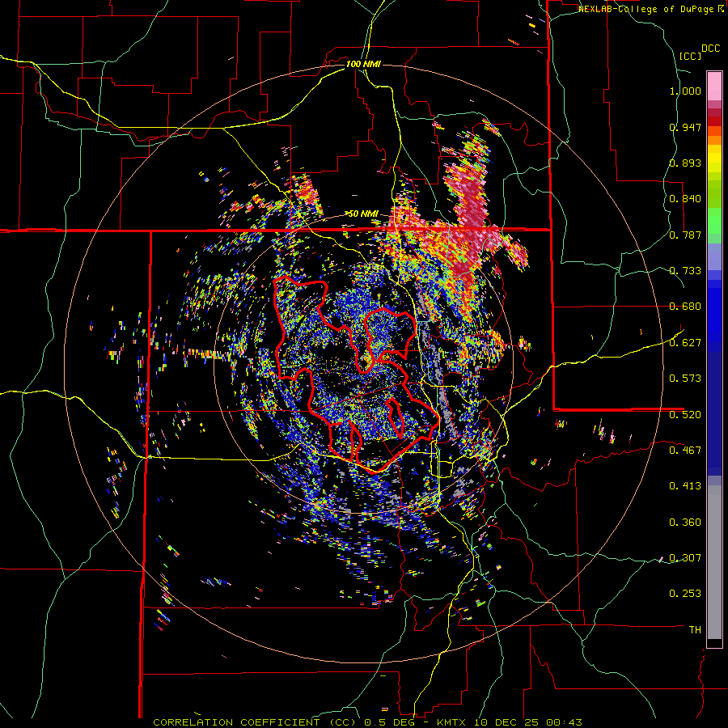
Task: Click the 0.253 legend value
Action: coord(685,594)
